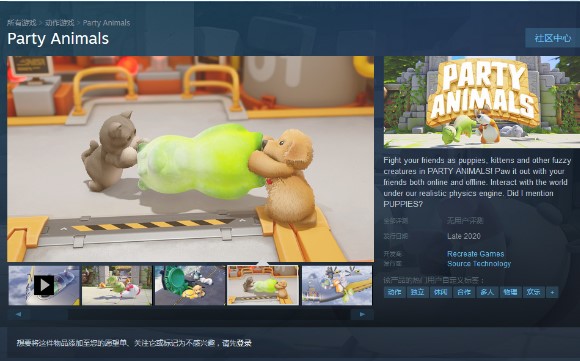Viewport: 580px width, 361px height.
Task: Select thumbnail with green hatch and puppy
Action: [x=190, y=285]
